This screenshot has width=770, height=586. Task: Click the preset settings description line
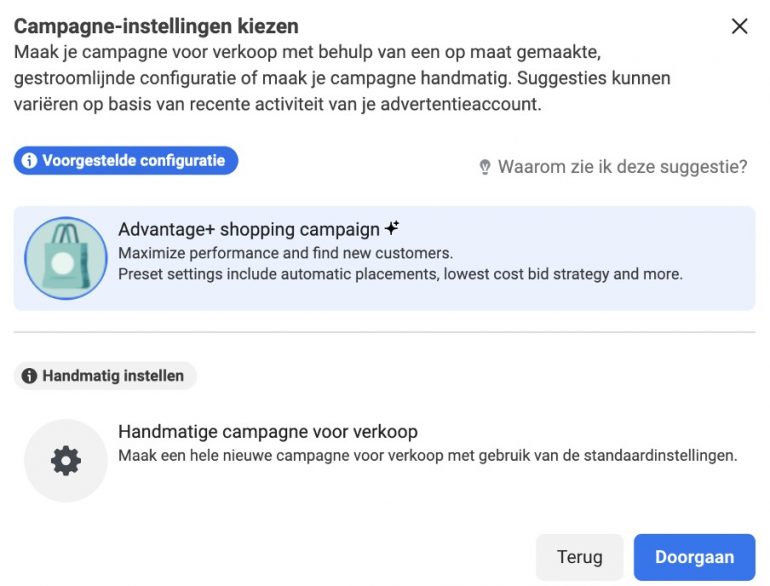click(401, 274)
